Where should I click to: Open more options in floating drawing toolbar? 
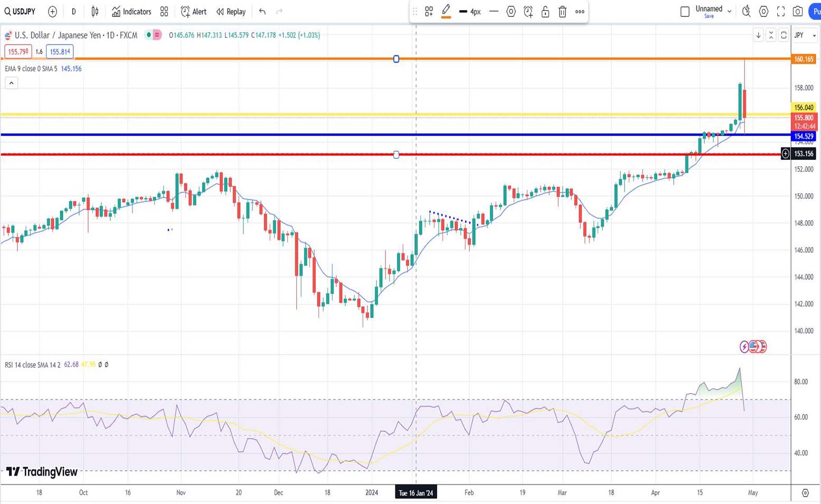580,12
